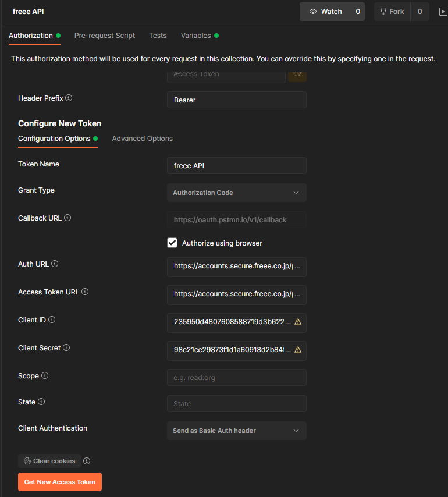
Task: Open the Variables tab
Action: (196, 35)
